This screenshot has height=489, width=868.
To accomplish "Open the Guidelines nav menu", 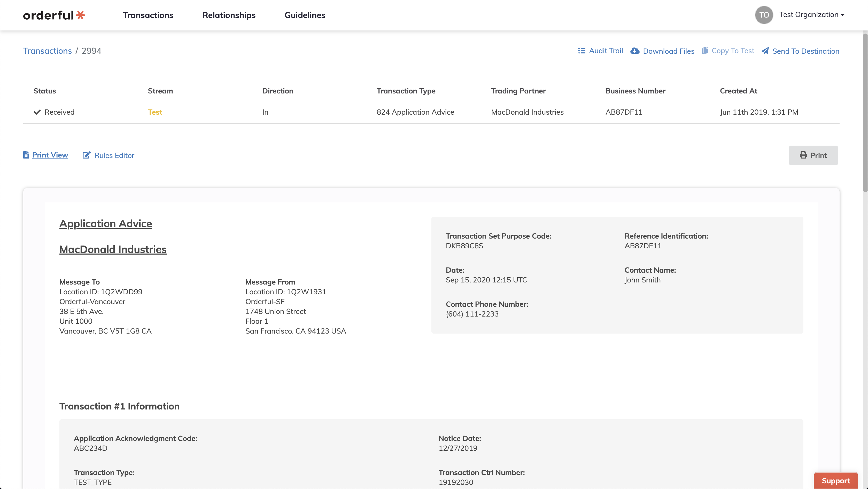I will (305, 15).
